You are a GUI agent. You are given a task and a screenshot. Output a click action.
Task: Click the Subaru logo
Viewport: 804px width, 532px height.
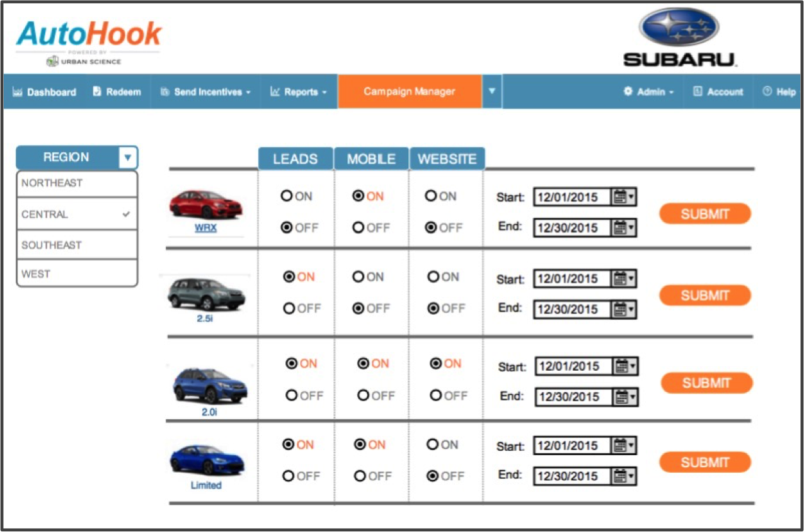(x=679, y=37)
